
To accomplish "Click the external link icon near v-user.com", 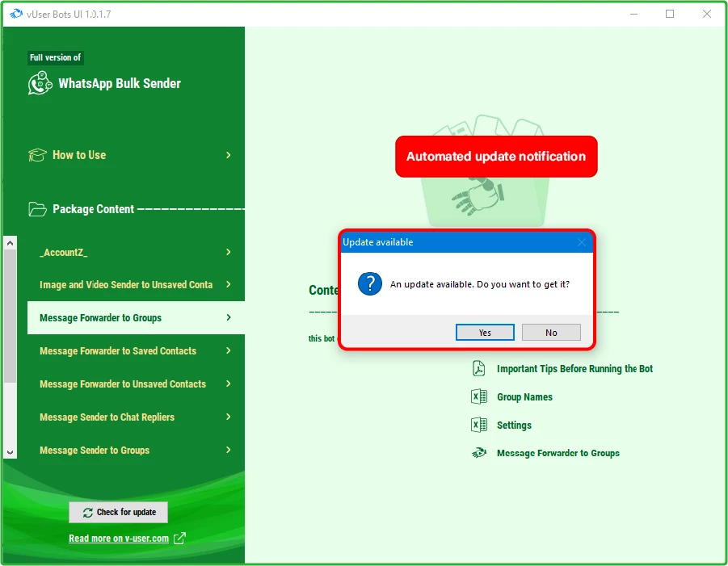I will point(179,539).
